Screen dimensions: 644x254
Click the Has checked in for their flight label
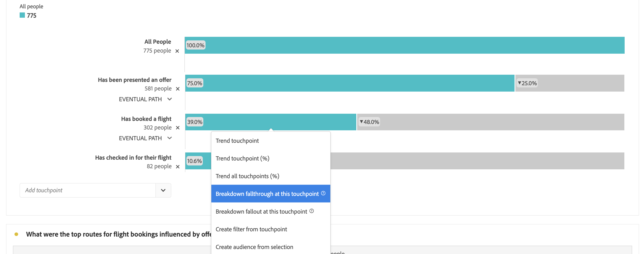pyautogui.click(x=133, y=158)
